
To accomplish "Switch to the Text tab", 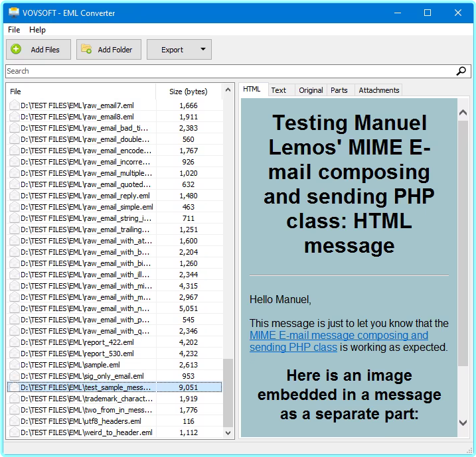I will (278, 90).
